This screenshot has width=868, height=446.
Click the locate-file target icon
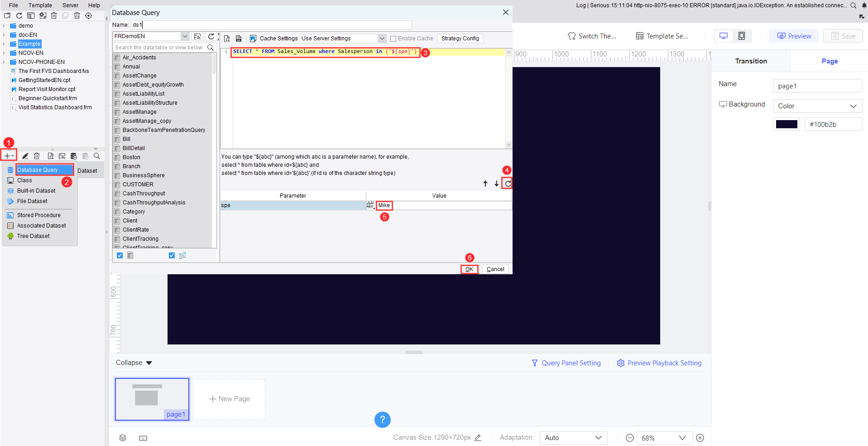[x=89, y=15]
